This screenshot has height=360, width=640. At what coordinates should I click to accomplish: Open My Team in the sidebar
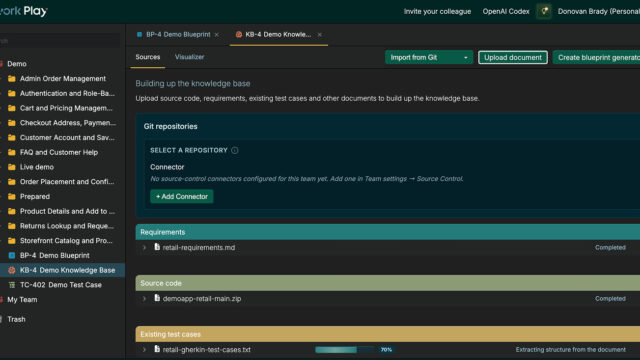point(22,300)
